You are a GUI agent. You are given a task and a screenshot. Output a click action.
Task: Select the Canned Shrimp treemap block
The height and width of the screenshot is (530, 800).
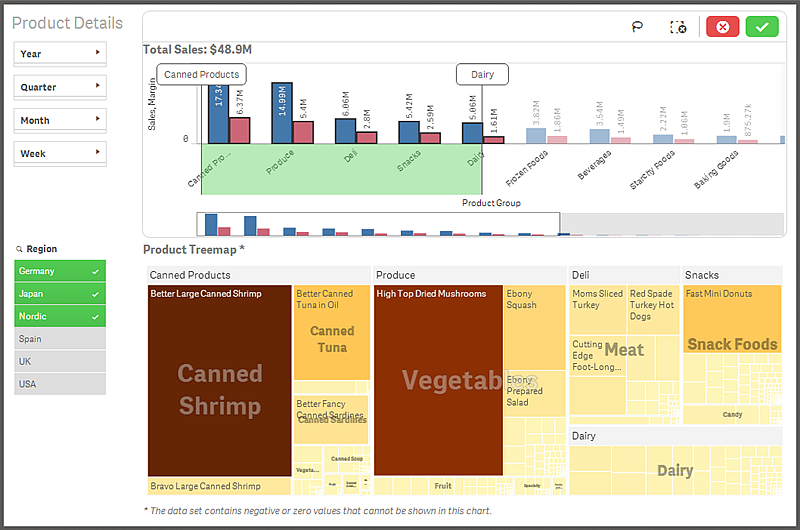coord(219,388)
